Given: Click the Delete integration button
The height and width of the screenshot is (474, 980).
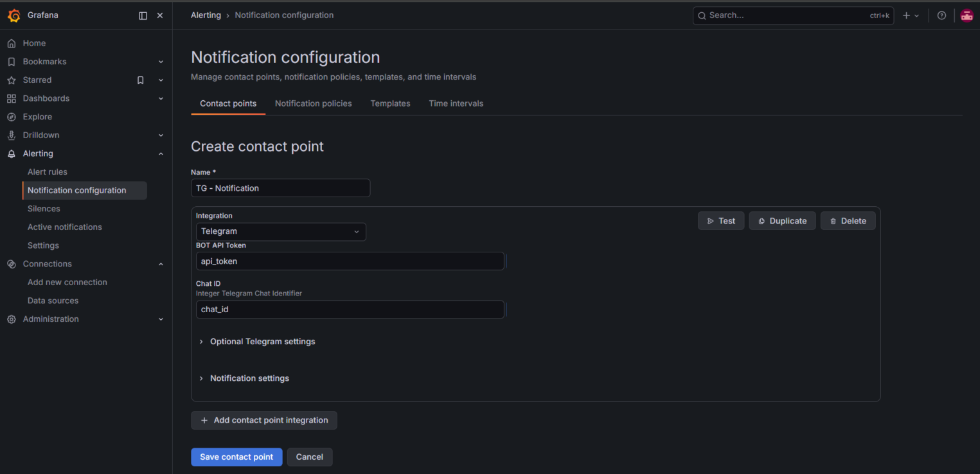Looking at the screenshot, I should (x=848, y=221).
